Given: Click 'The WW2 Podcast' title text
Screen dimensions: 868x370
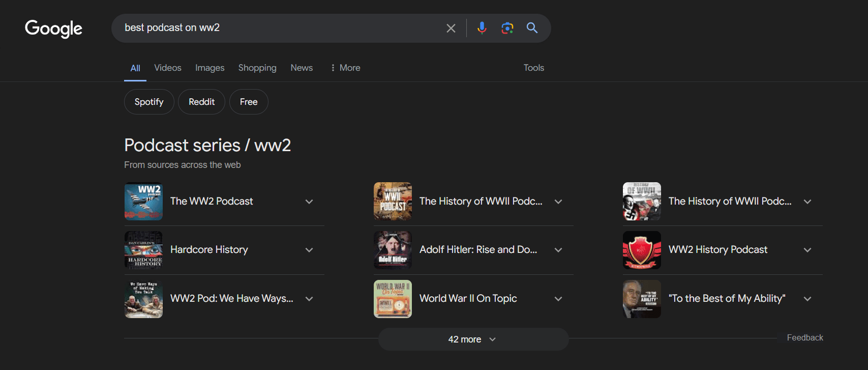Looking at the screenshot, I should [x=212, y=201].
